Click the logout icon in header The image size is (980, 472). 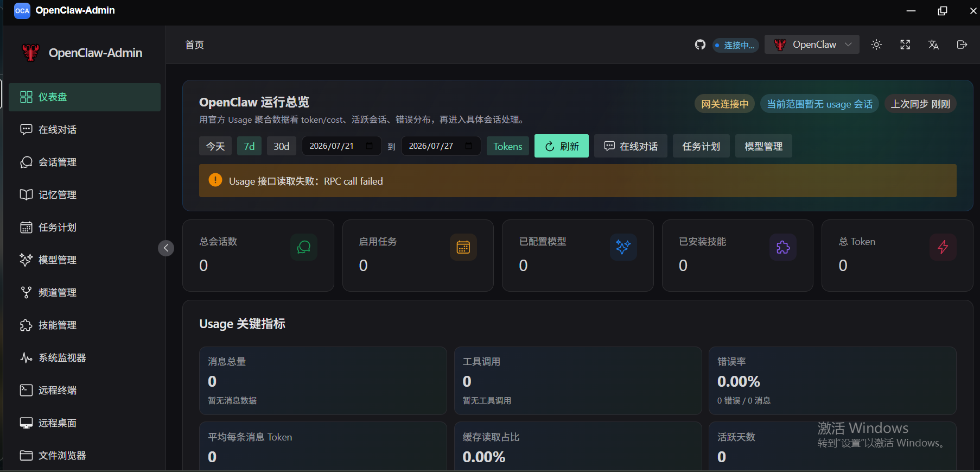pos(962,45)
